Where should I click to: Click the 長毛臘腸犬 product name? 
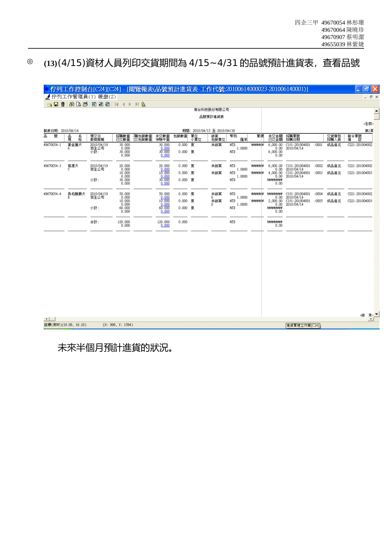(x=76, y=194)
